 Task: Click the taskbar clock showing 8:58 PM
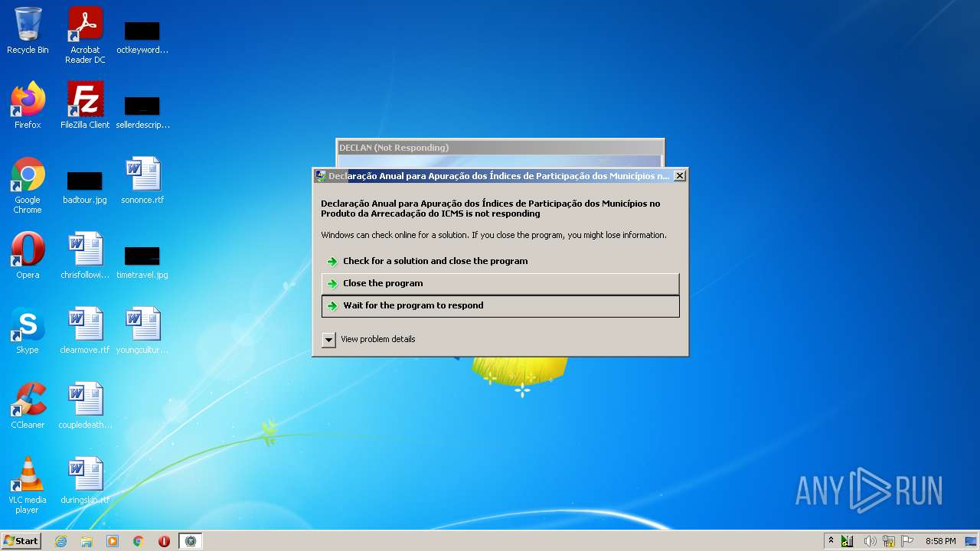pos(940,541)
